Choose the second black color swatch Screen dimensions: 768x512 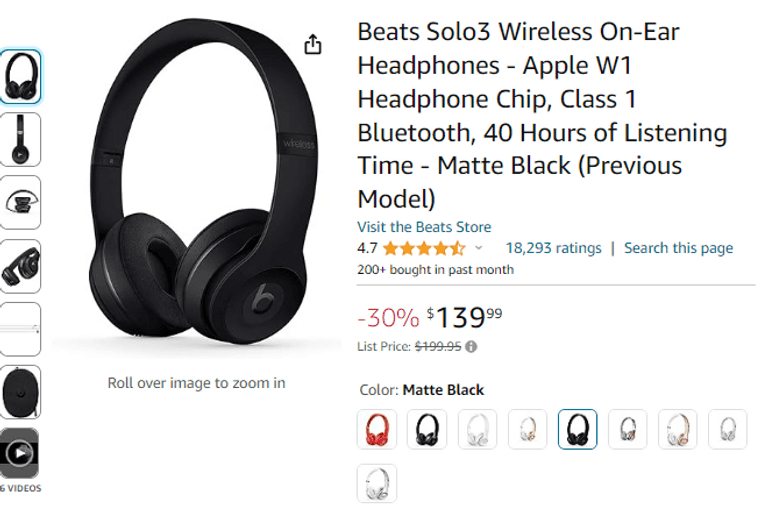(x=427, y=430)
